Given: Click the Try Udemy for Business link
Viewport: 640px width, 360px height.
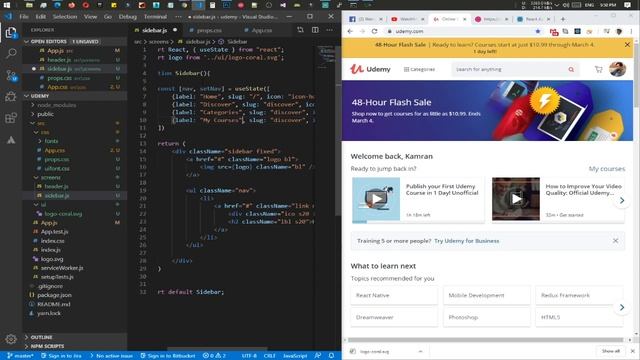Looking at the screenshot, I should (x=467, y=241).
